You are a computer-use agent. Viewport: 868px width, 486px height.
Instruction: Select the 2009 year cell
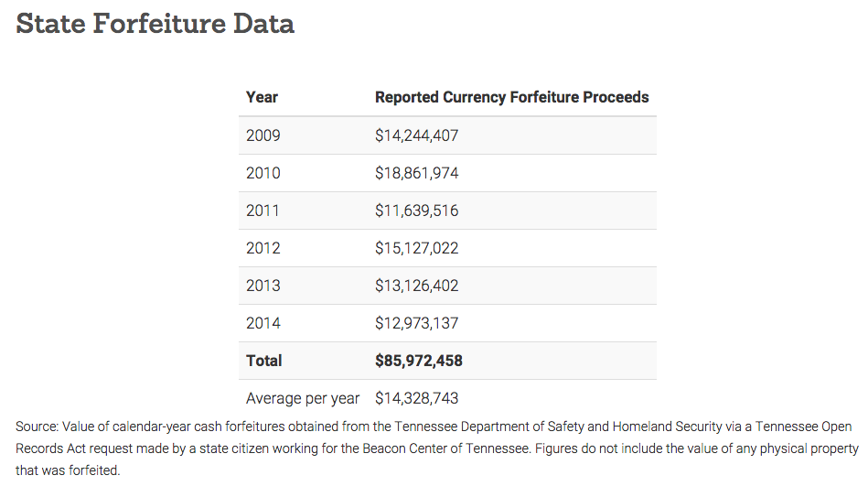pyautogui.click(x=263, y=135)
